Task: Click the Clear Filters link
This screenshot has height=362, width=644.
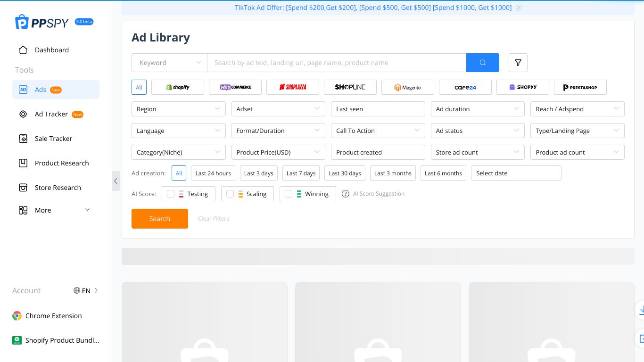Action: pyautogui.click(x=214, y=219)
